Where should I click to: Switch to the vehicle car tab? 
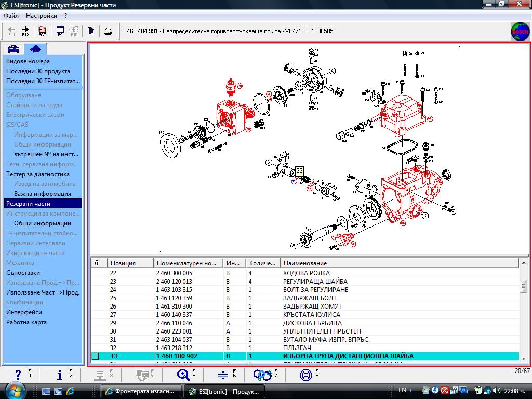pyautogui.click(x=13, y=49)
